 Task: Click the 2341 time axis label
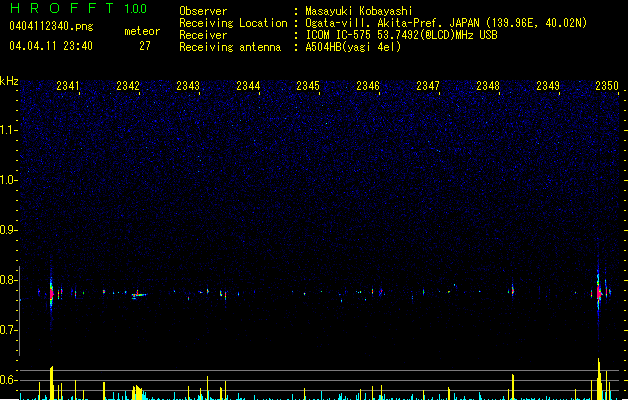pyautogui.click(x=68, y=86)
